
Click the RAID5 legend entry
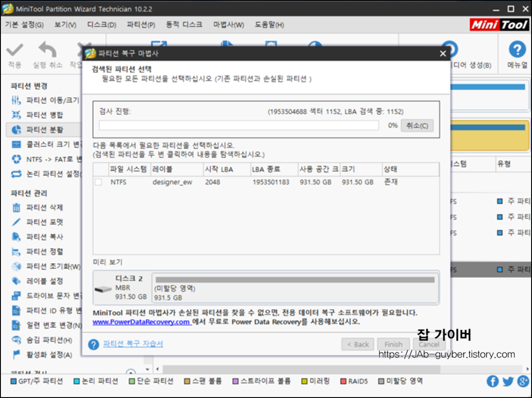point(354,381)
